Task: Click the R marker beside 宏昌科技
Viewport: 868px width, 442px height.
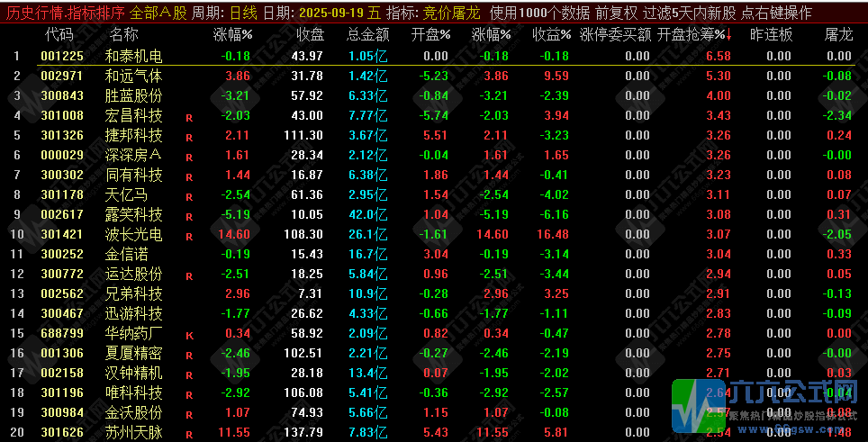Action: coord(189,116)
